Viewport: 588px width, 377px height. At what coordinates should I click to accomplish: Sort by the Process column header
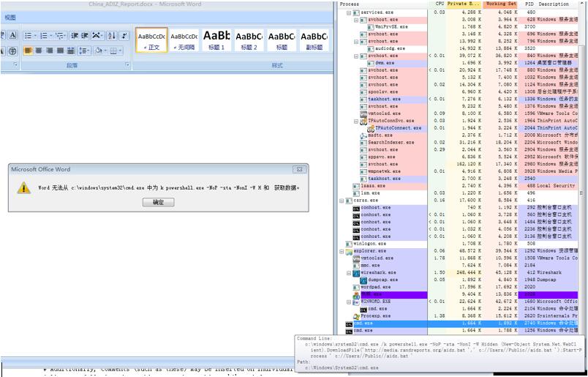click(x=382, y=4)
